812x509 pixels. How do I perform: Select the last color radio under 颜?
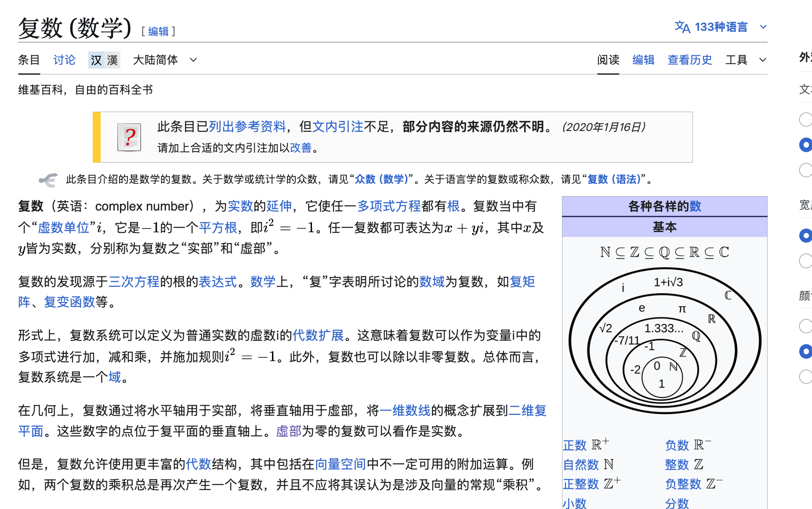pos(805,377)
